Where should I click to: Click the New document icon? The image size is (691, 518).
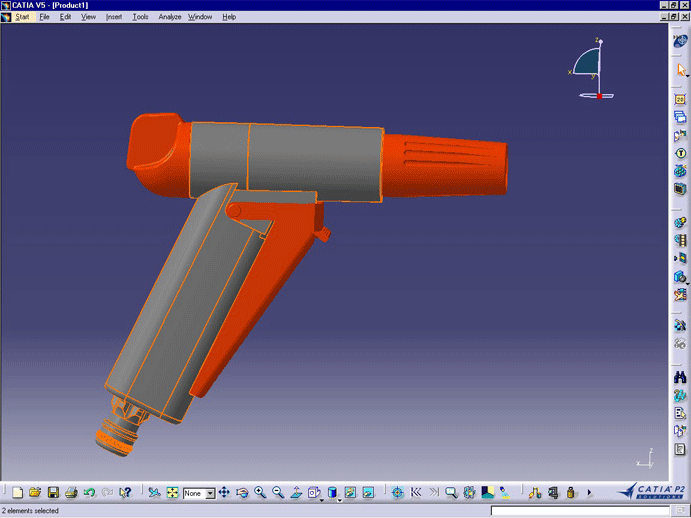[17, 493]
